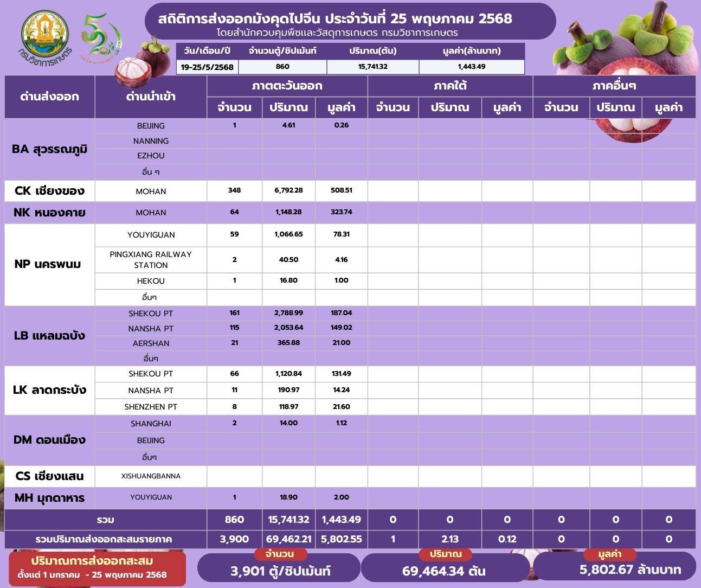701x588 pixels.
Task: Select the DM ดอนเมือง row label
Action: pyautogui.click(x=49, y=440)
